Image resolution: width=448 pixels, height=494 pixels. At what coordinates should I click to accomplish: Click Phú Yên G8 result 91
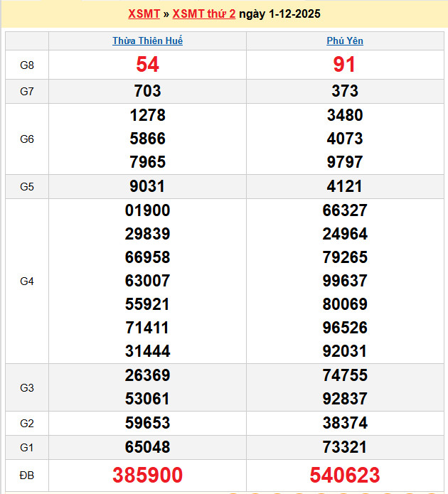pos(345,65)
